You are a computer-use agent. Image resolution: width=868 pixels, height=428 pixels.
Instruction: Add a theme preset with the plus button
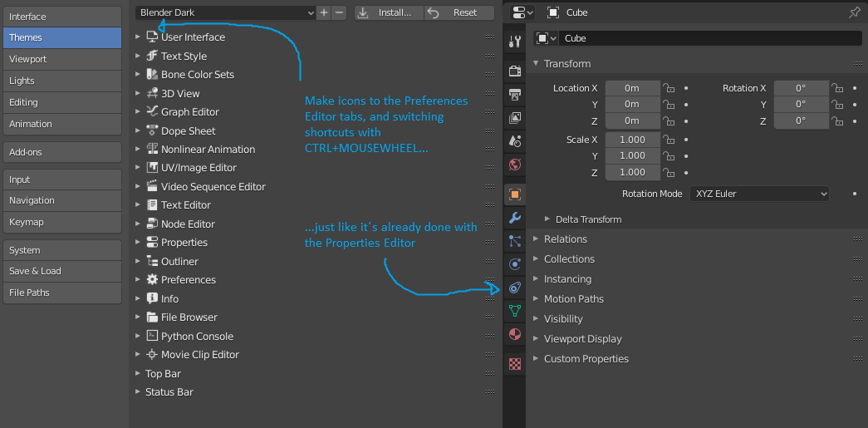[324, 12]
